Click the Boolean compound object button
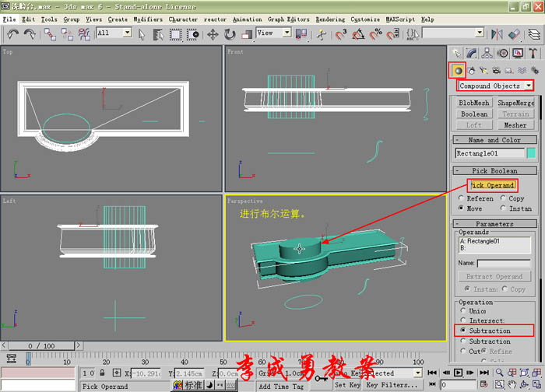Viewport: 545px width, 392px height. pos(474,114)
